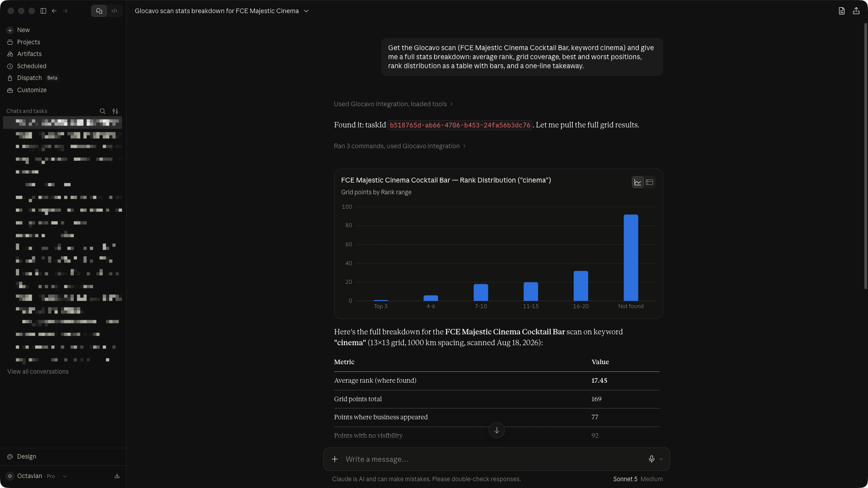
Task: Click the taskId code b518765d-ab66…
Action: [460, 125]
